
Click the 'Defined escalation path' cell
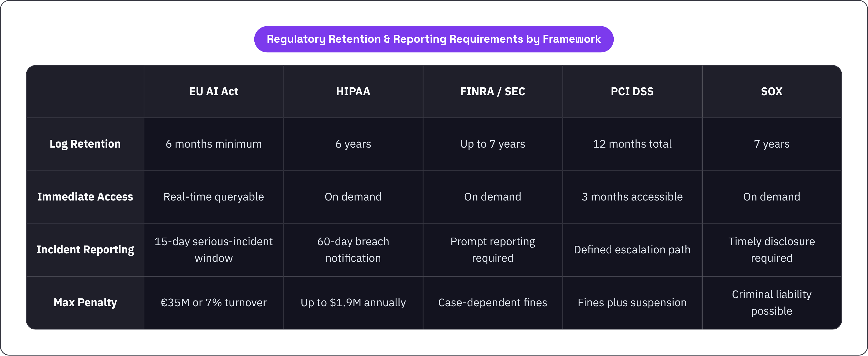click(632, 250)
